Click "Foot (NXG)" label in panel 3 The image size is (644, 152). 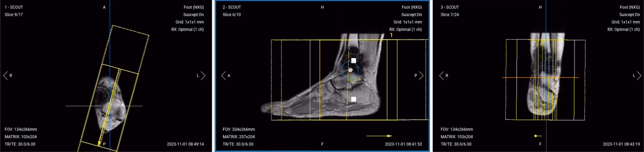click(630, 7)
